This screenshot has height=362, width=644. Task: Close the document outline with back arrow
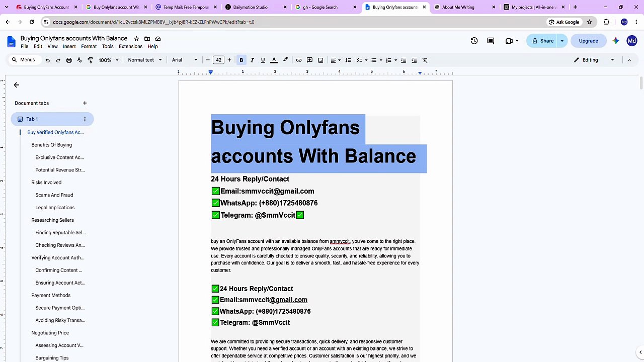coord(17,85)
